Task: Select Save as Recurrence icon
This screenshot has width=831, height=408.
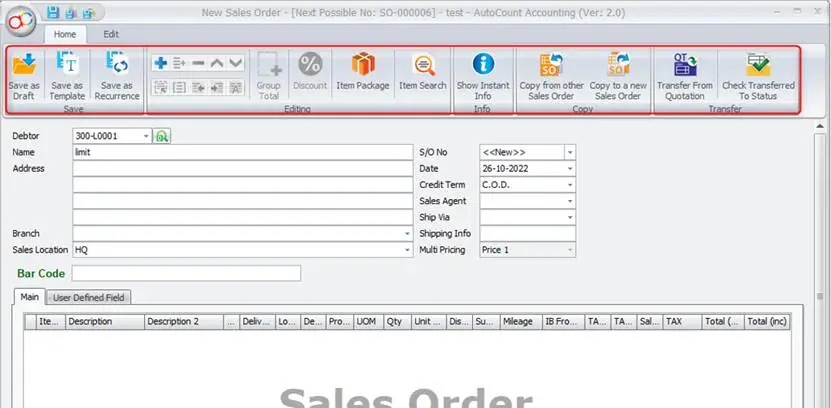Action: point(117,76)
